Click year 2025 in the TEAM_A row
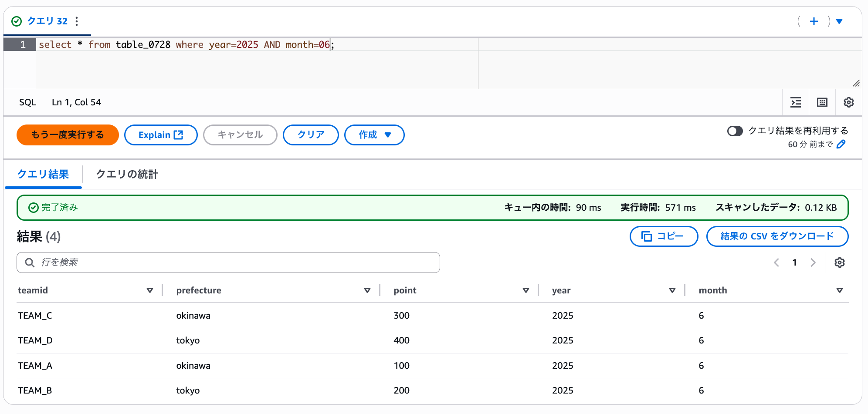868x414 pixels. coord(563,366)
